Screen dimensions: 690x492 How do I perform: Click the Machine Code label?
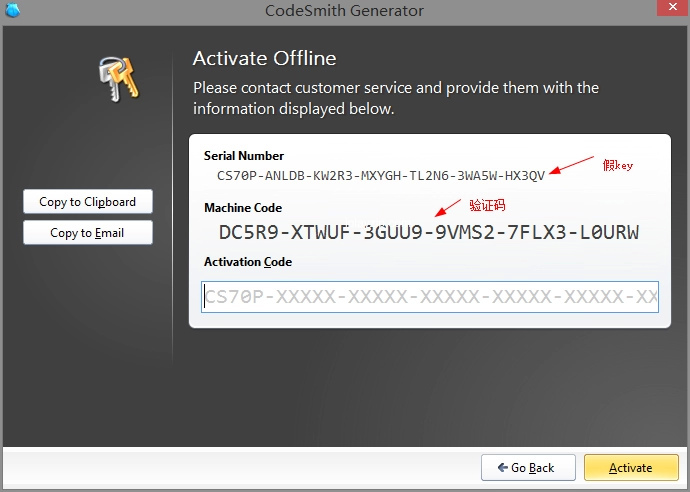click(243, 208)
